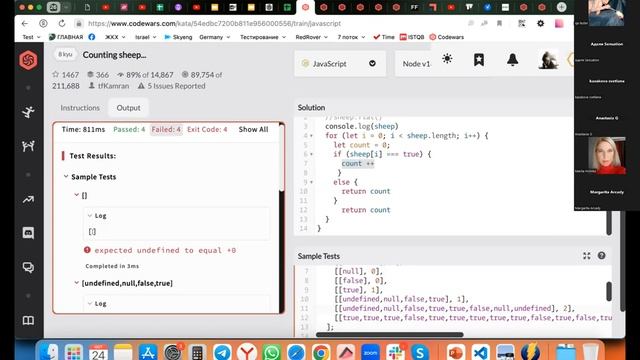Open the Test bookmarks folder
640x360 pixels.
[31, 37]
